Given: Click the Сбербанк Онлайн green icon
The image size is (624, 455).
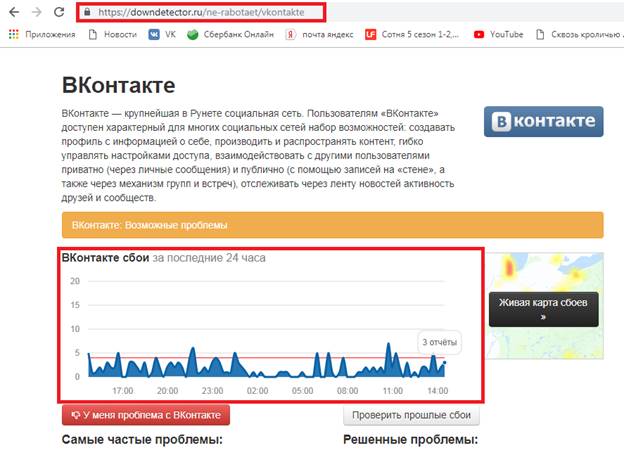Looking at the screenshot, I should click(193, 35).
